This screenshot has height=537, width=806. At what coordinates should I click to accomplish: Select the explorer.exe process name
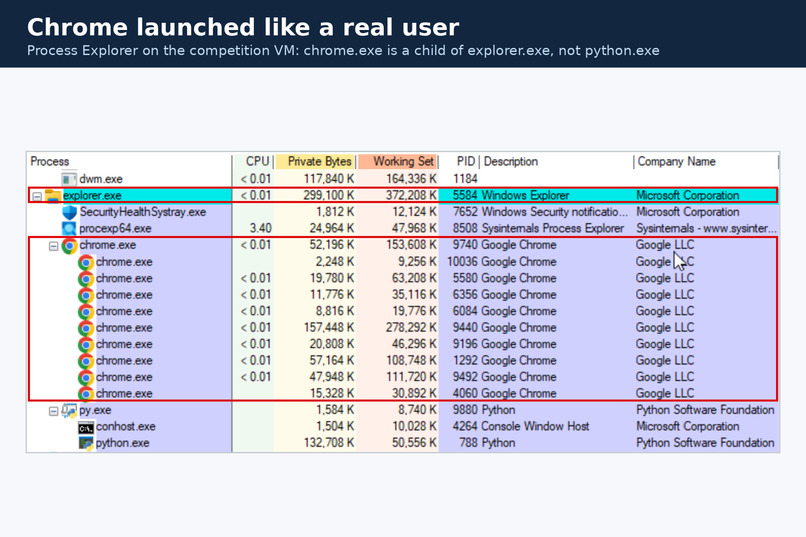pyautogui.click(x=92, y=195)
